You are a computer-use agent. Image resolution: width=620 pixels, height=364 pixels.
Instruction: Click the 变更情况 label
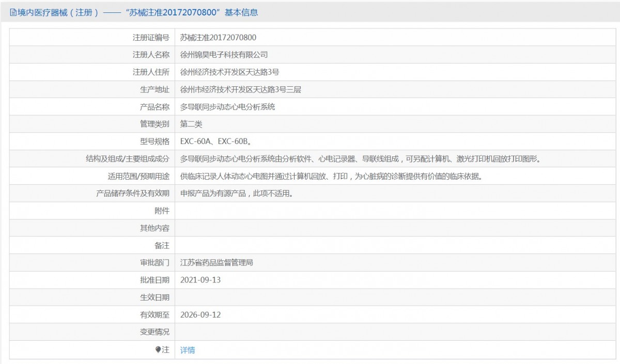(155, 332)
